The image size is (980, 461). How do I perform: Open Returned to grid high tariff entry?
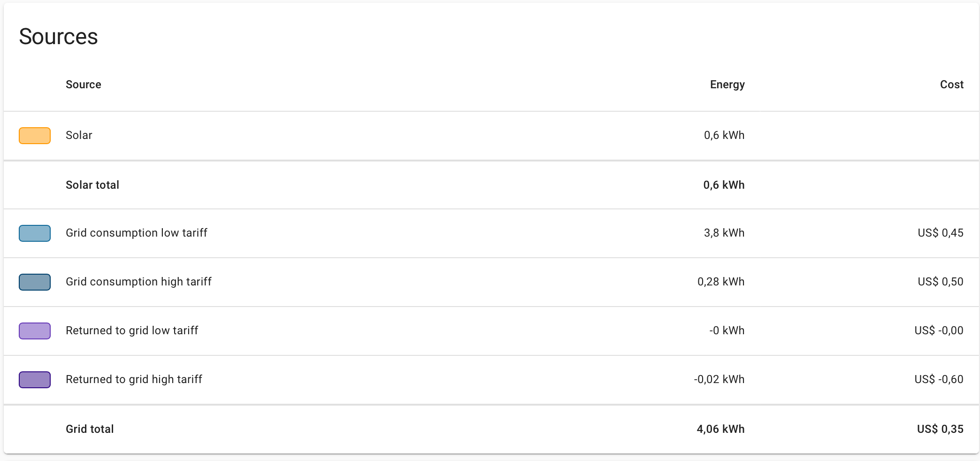point(134,379)
